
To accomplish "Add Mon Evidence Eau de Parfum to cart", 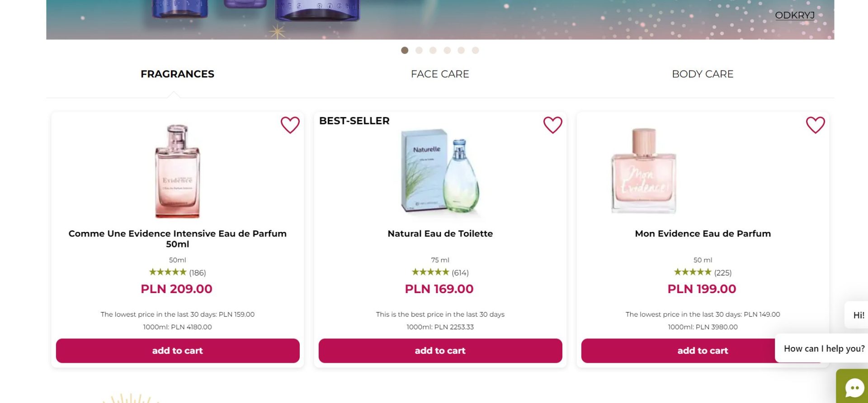I will (x=678, y=351).
